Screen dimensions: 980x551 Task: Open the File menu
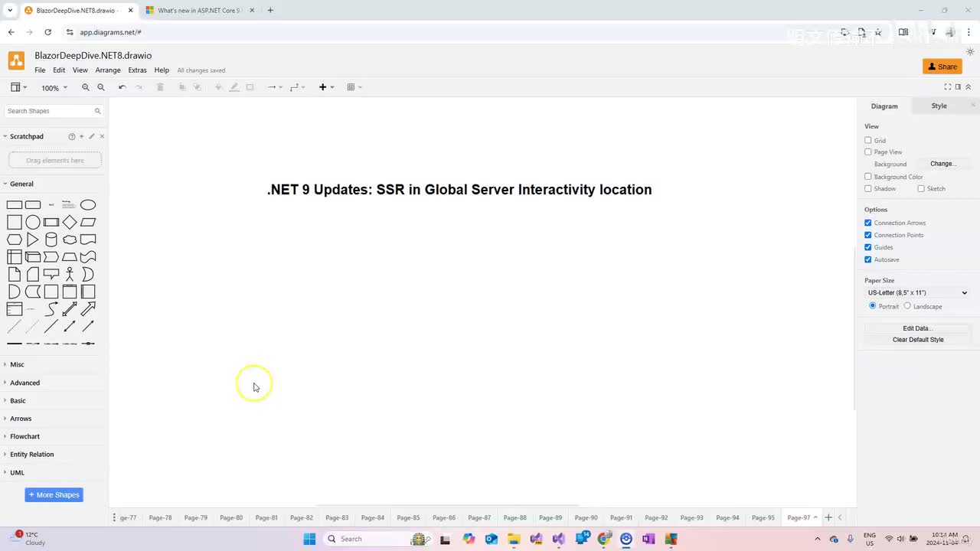click(x=40, y=70)
